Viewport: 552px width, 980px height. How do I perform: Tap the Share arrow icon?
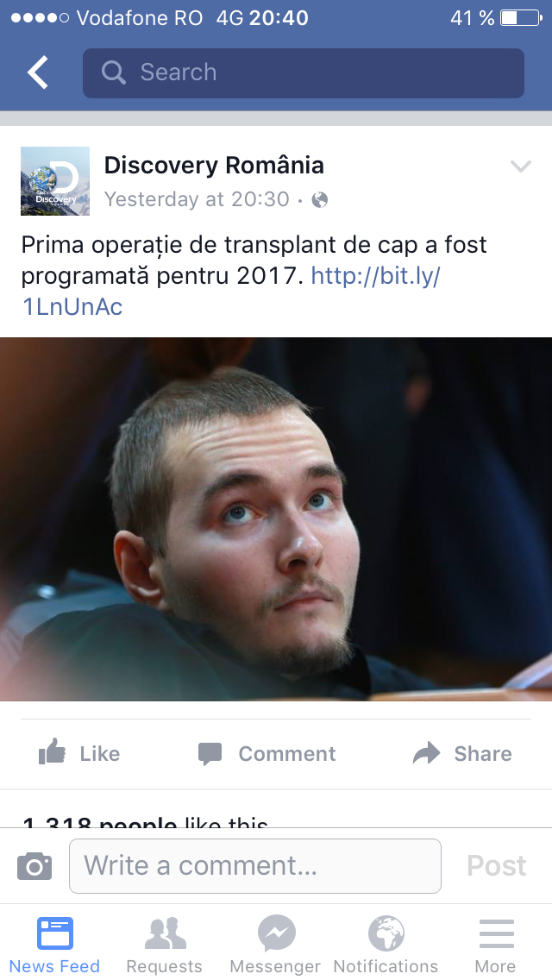[x=426, y=753]
